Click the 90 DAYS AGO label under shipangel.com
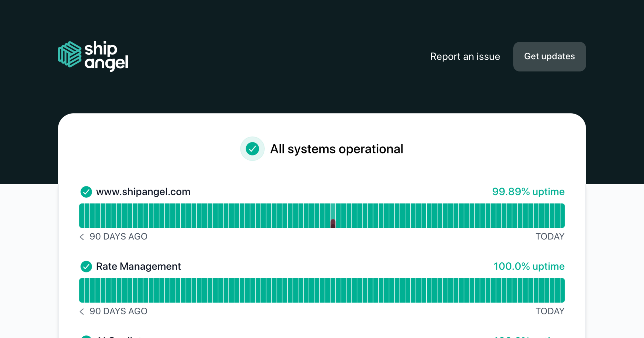Image resolution: width=644 pixels, height=338 pixels. [x=118, y=237]
